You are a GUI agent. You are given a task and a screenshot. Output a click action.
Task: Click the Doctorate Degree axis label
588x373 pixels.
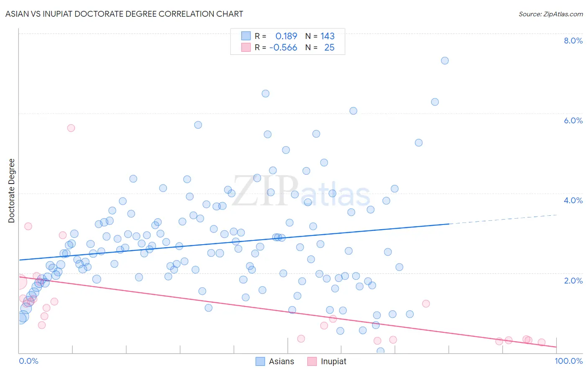coord(11,191)
